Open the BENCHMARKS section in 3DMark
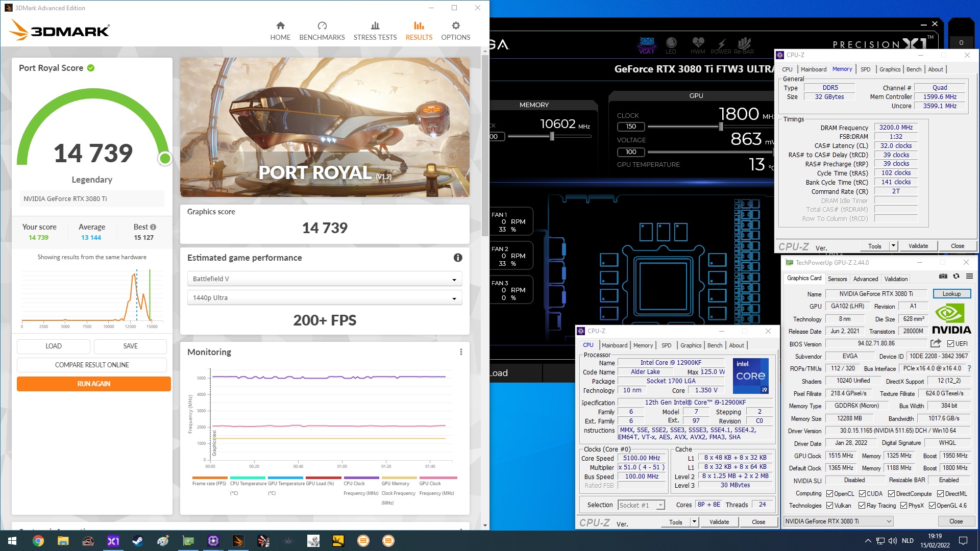The width and height of the screenshot is (980, 551). tap(322, 31)
